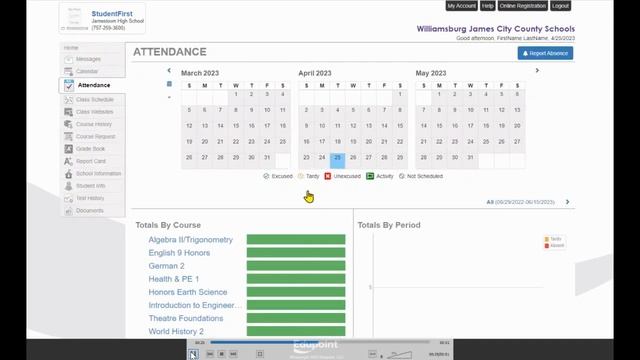640x360 pixels.
Task: Click the Class Websites icon
Action: click(68, 112)
